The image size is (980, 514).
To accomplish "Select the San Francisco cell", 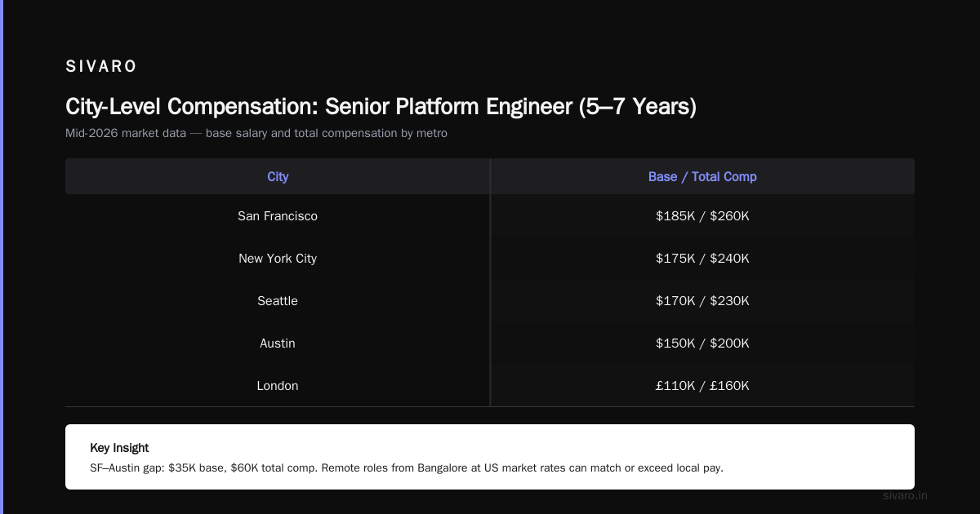I will point(278,216).
